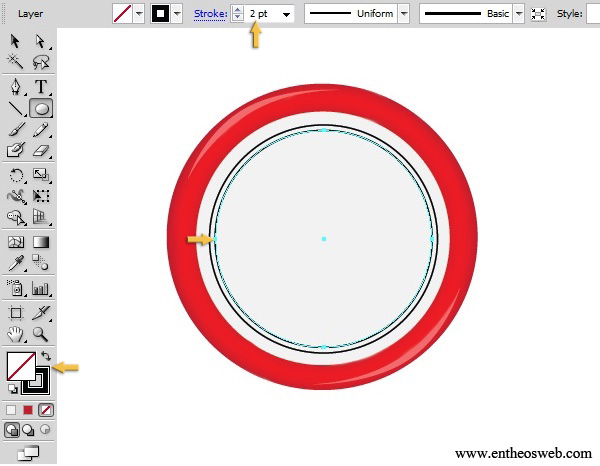600x466 pixels.
Task: Click left anchor point of selected circle
Action: point(215,239)
